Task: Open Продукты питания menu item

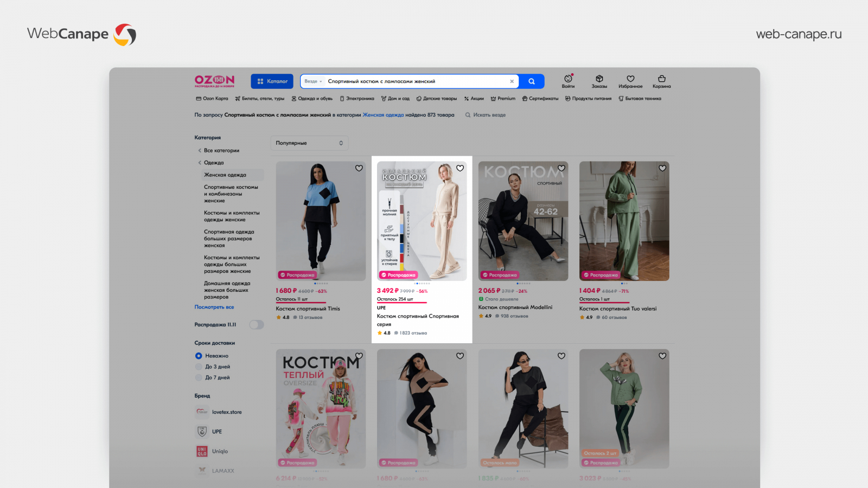Action: (588, 99)
